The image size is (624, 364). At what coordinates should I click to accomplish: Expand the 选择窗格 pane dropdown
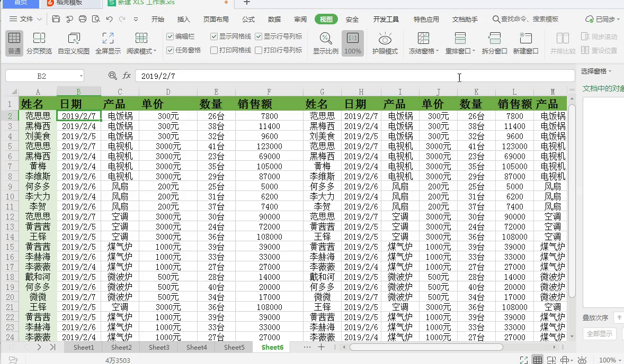[x=610, y=71]
